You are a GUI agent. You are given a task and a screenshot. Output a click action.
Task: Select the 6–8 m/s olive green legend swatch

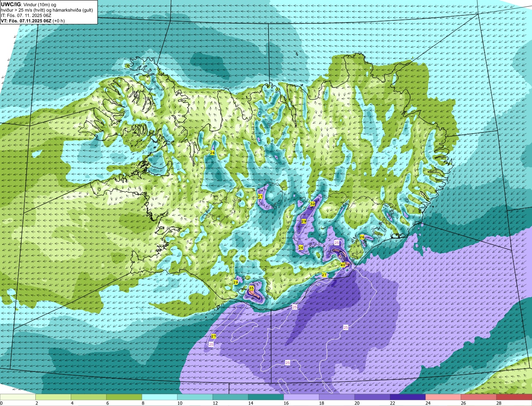pyautogui.click(x=124, y=397)
